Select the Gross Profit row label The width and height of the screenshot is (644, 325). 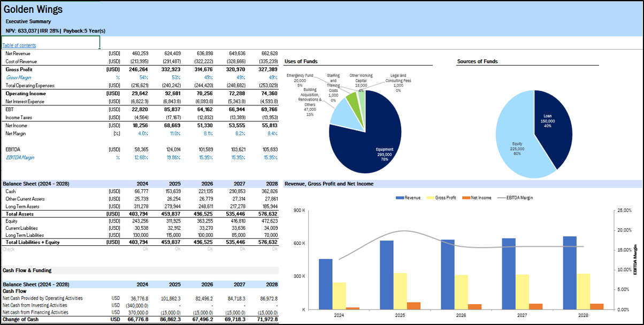pos(20,69)
